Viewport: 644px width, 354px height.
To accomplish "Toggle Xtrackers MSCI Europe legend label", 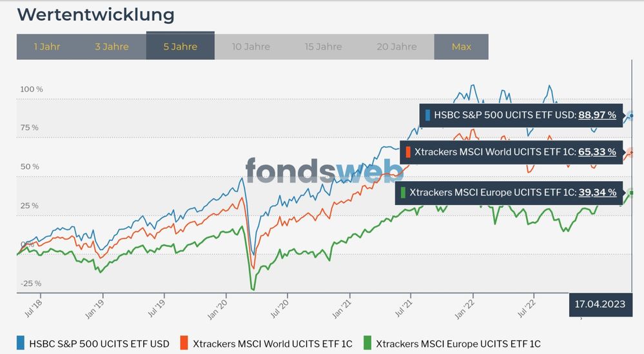I will 458,344.
